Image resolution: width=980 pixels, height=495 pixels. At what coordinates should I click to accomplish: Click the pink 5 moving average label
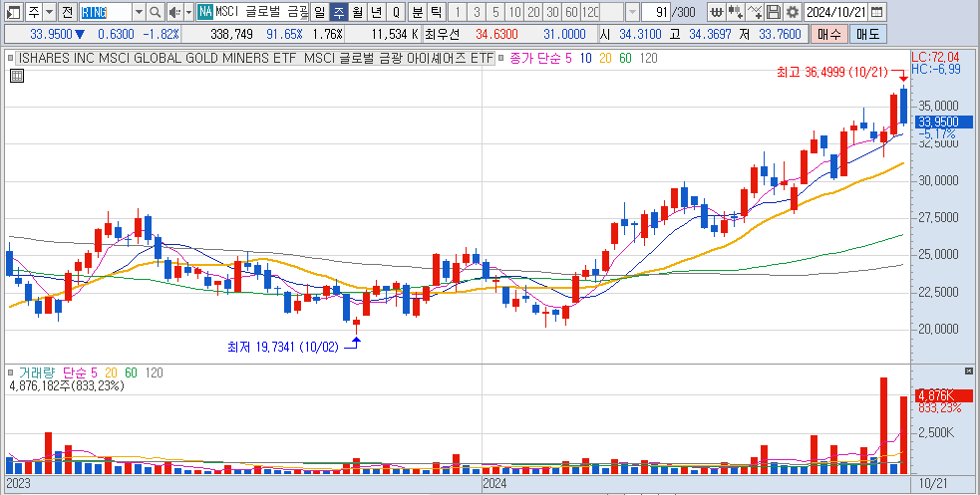(x=568, y=58)
